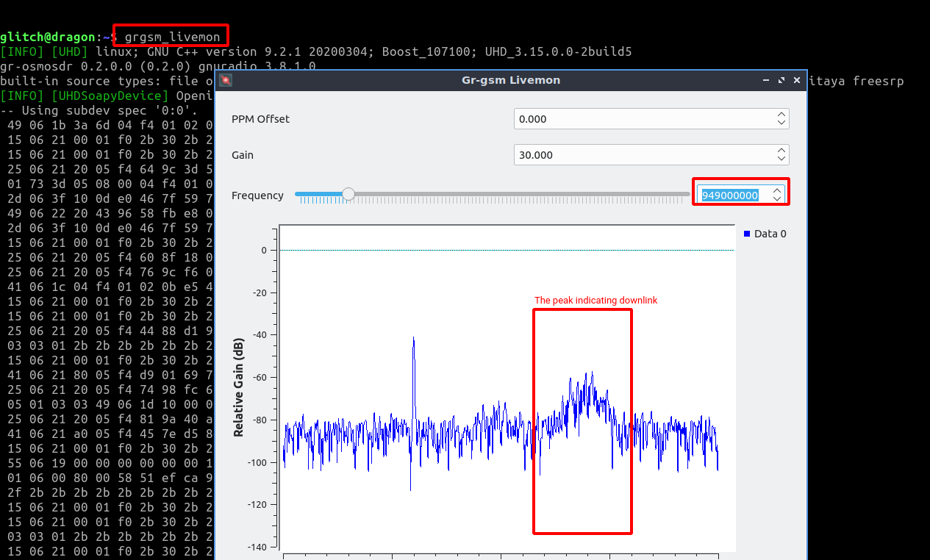Close the Gr-gsm Livemon window
Image resolution: width=930 pixels, height=560 pixels.
(796, 80)
